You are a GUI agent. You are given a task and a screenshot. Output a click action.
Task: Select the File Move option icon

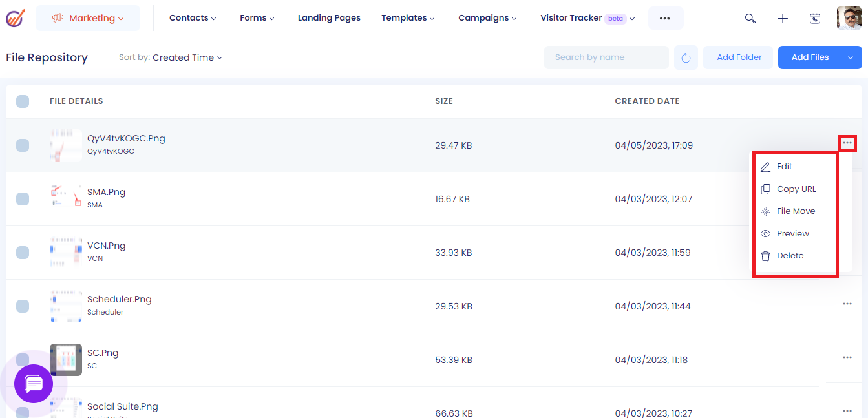coord(767,211)
